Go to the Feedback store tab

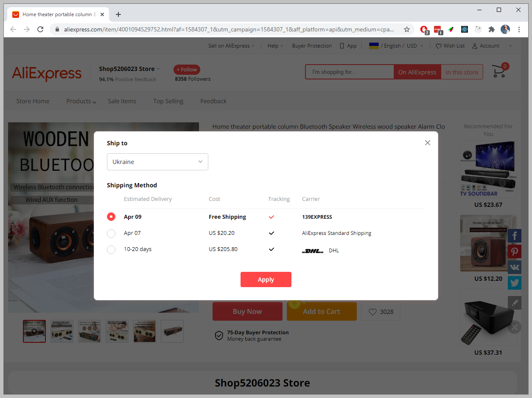pyautogui.click(x=213, y=101)
